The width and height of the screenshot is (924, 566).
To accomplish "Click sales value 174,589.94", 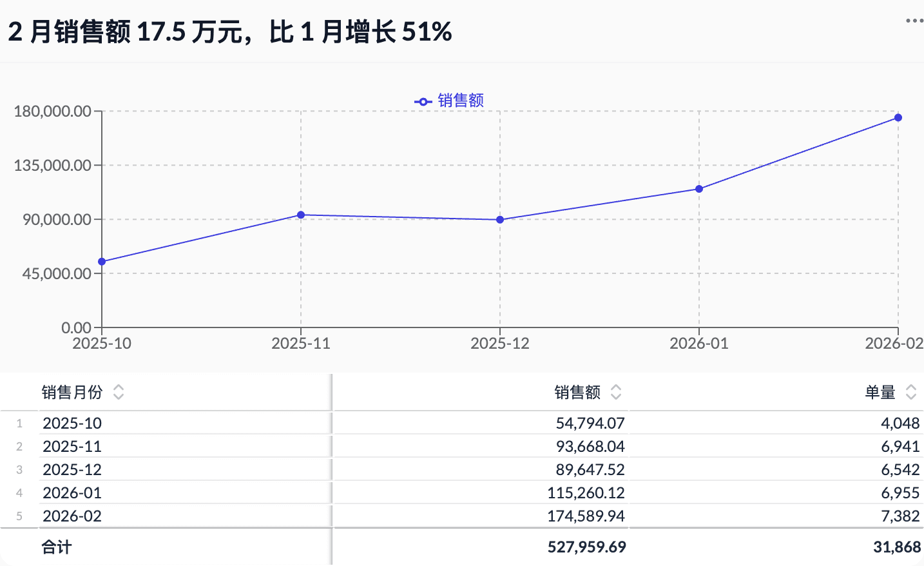I will 586,516.
